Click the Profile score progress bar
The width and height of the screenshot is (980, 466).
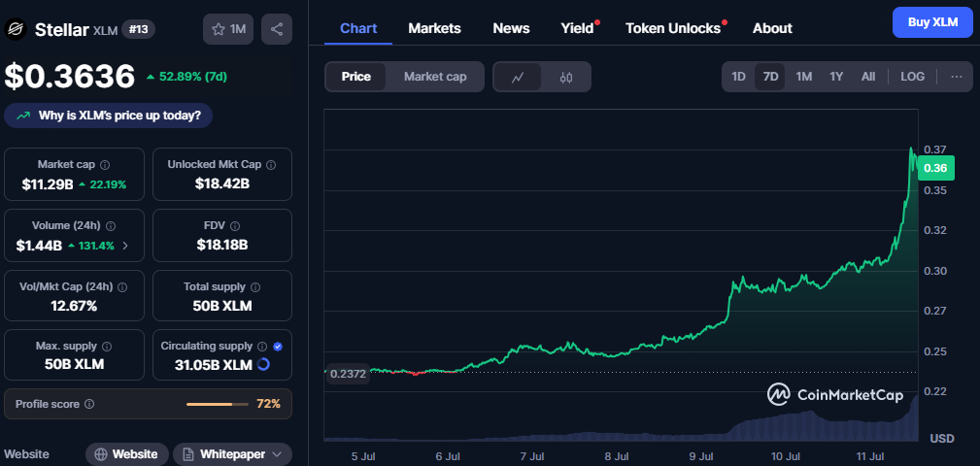218,404
